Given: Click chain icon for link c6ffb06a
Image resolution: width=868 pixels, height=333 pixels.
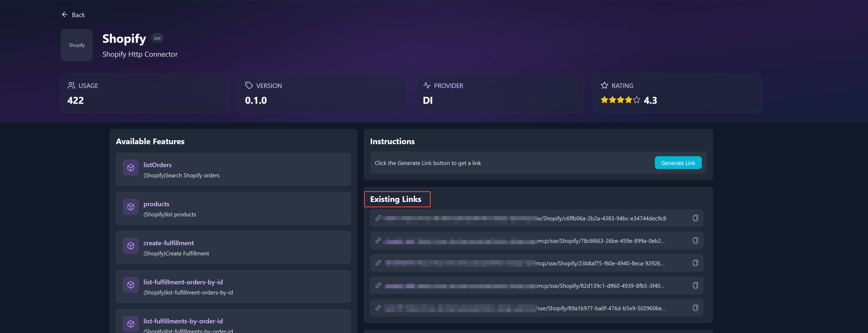Looking at the screenshot, I should pyautogui.click(x=378, y=219).
